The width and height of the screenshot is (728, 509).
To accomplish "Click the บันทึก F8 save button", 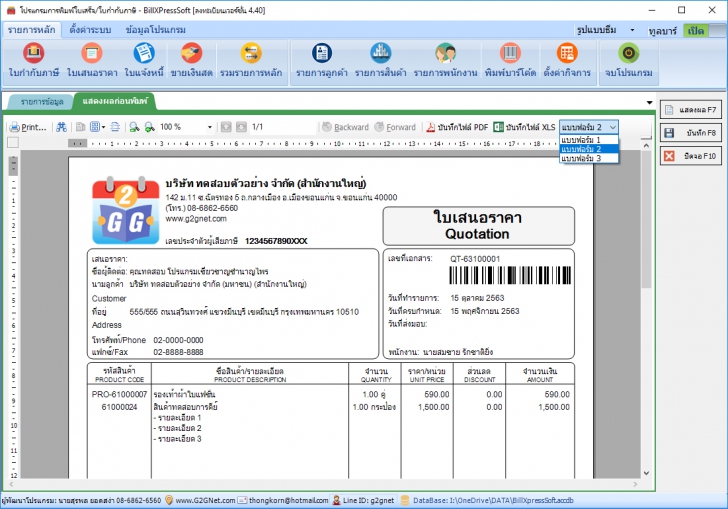I will (x=691, y=133).
